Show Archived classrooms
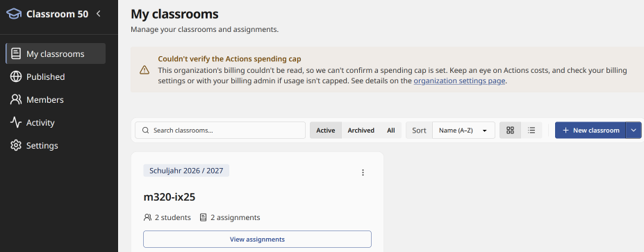The width and height of the screenshot is (644, 252). coord(361,130)
